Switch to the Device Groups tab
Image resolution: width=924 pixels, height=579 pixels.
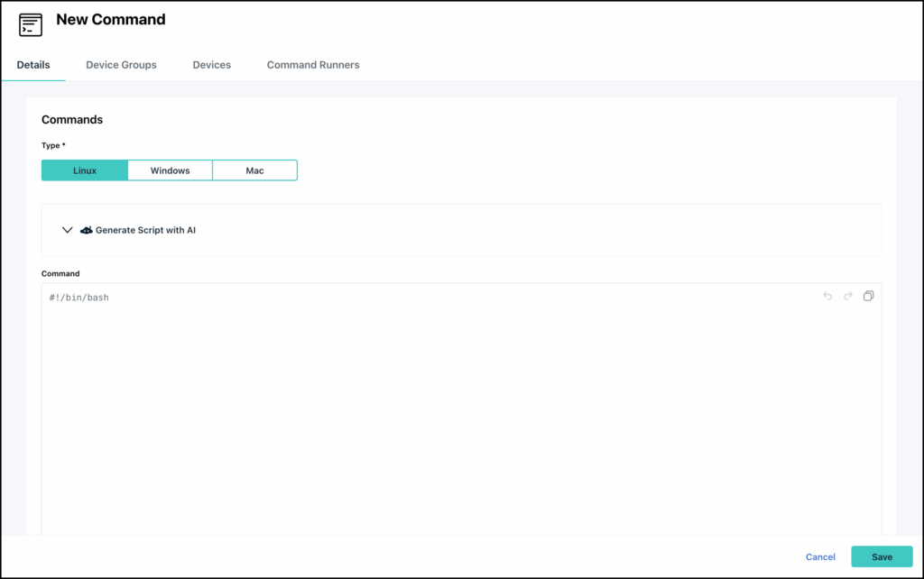point(121,64)
